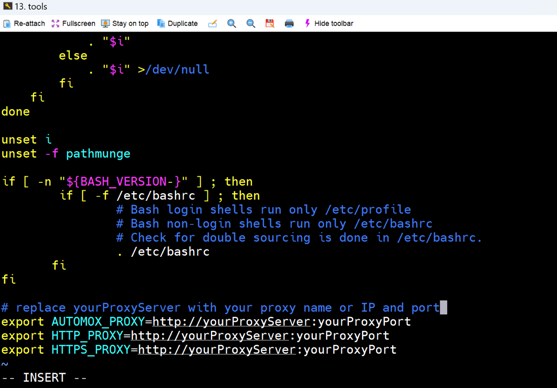The height and width of the screenshot is (388, 557).
Task: Click the AUTOMOX_PROXY variable name
Action: (x=98, y=322)
